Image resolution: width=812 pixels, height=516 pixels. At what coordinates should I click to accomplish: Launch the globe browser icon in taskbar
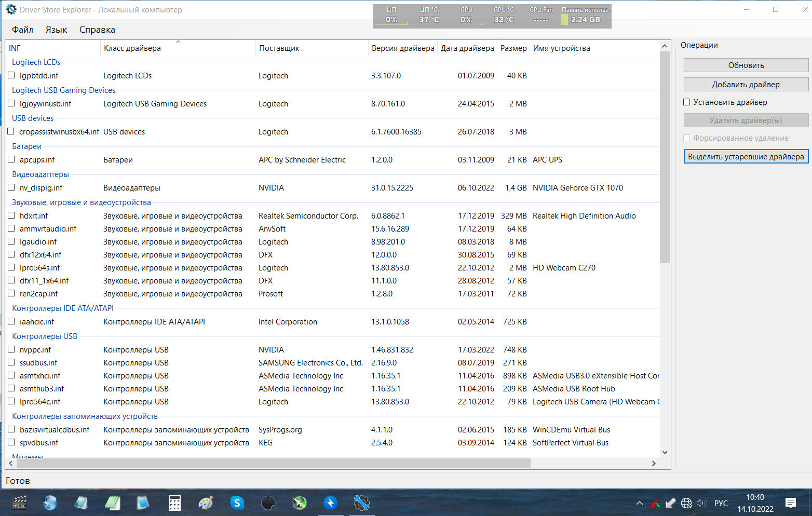click(50, 503)
